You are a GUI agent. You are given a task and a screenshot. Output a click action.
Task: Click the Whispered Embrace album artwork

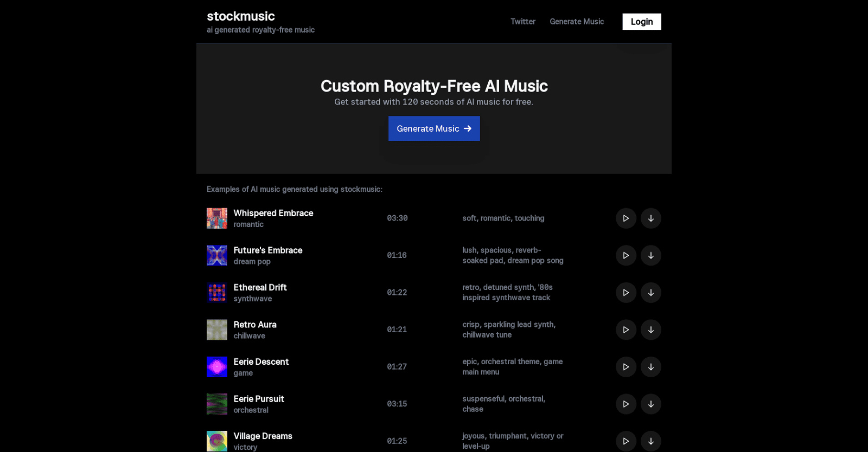click(216, 218)
